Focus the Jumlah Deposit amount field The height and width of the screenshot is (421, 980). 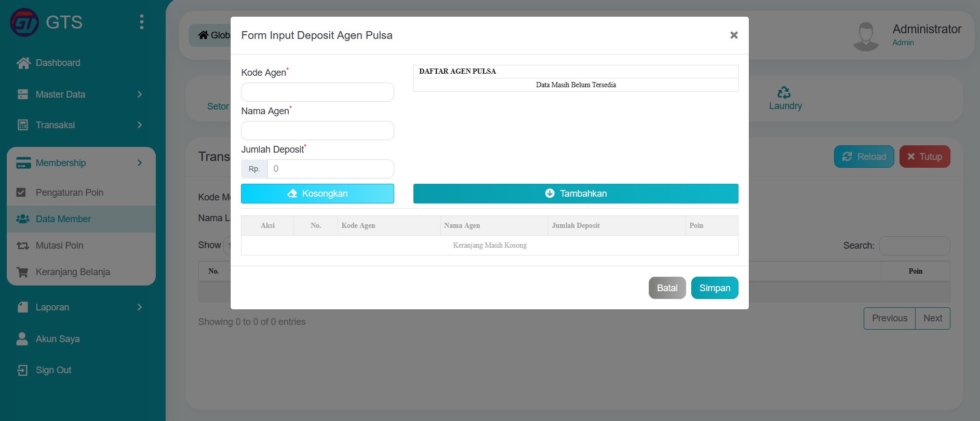(330, 169)
